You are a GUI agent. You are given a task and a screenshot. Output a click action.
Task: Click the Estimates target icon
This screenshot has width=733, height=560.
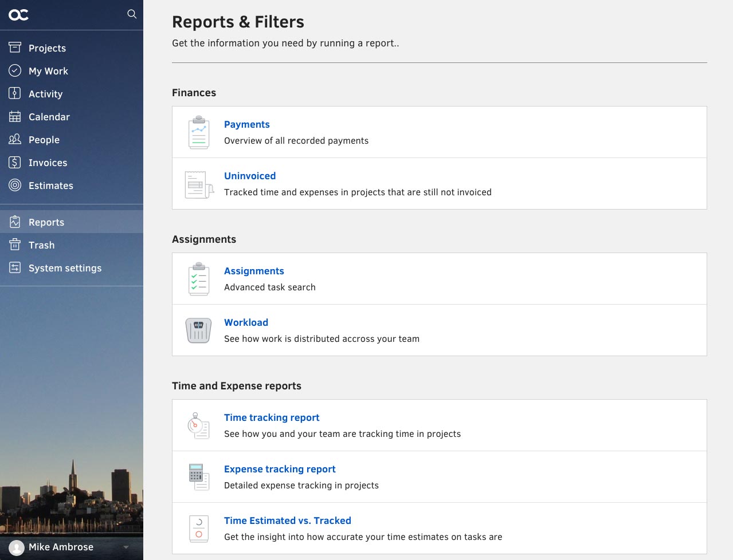tap(15, 185)
